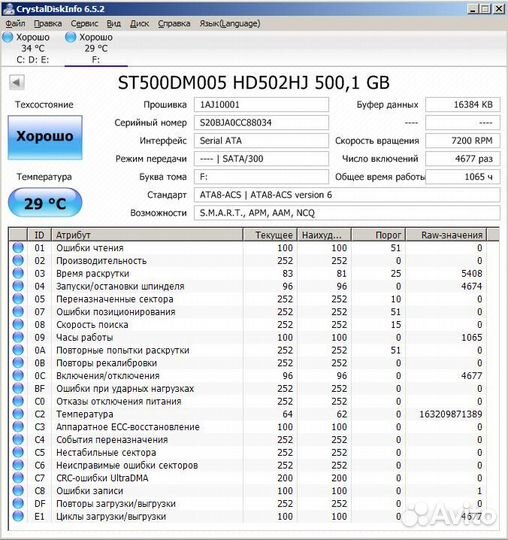Open the Сервис menu

84,24
